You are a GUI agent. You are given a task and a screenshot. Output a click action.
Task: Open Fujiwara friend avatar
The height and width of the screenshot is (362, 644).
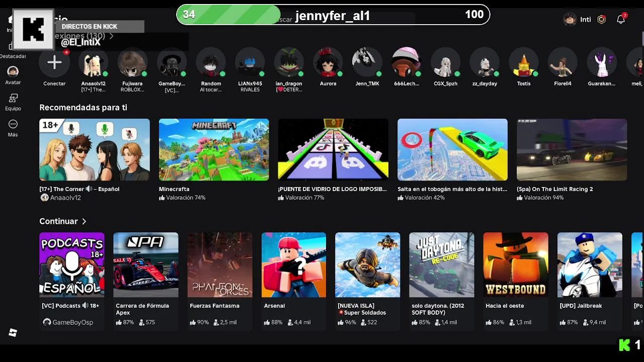click(132, 62)
